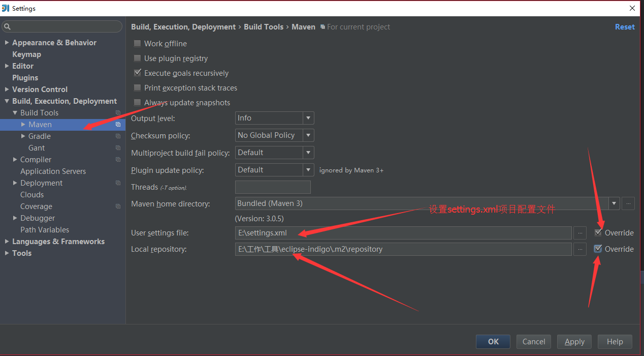644x356 pixels.
Task: Click the Reset link
Action: point(625,27)
